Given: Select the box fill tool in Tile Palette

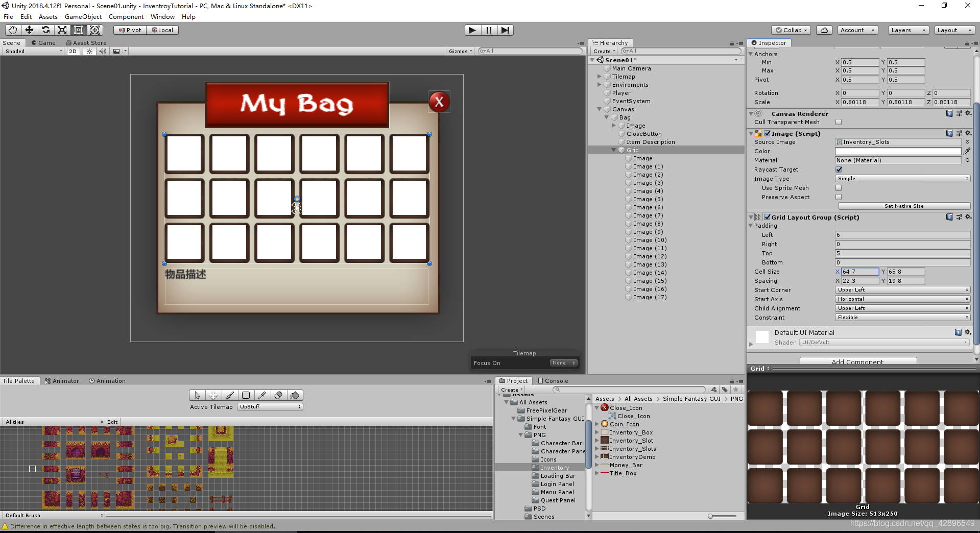Looking at the screenshot, I should 246,395.
